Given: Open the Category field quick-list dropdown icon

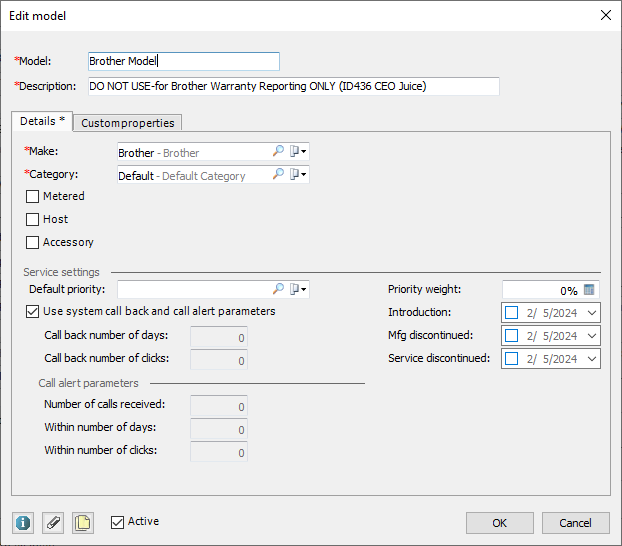Looking at the screenshot, I should (x=298, y=174).
